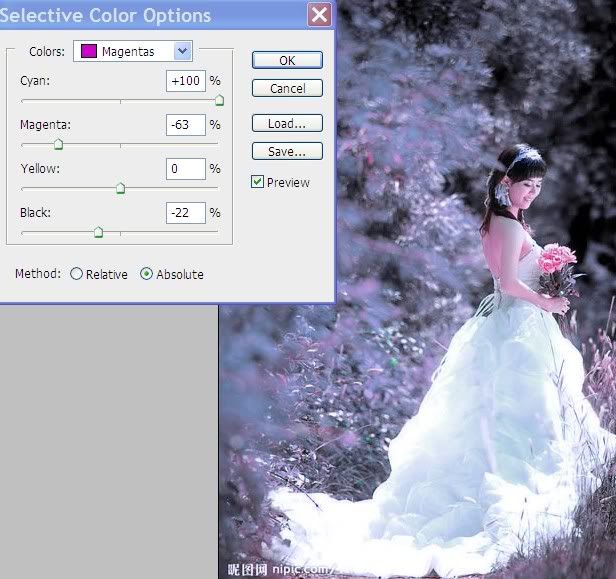Click the bride in the photo preview

[520, 300]
